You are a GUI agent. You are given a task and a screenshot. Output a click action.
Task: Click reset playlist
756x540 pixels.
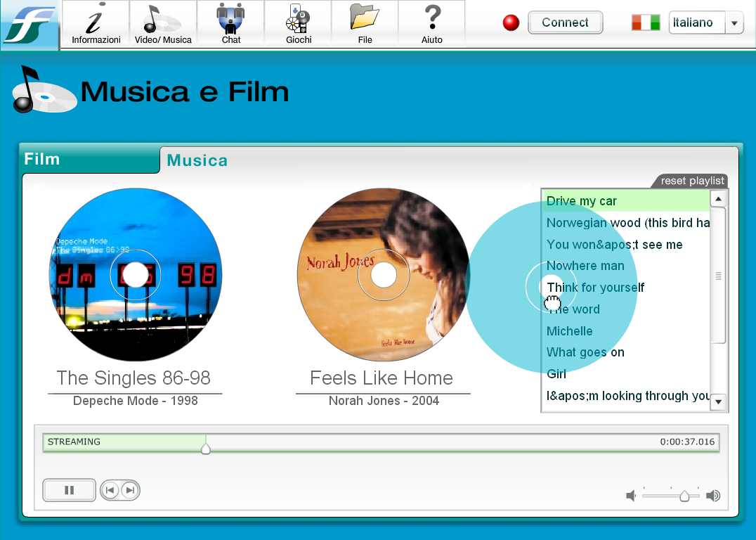(x=692, y=181)
